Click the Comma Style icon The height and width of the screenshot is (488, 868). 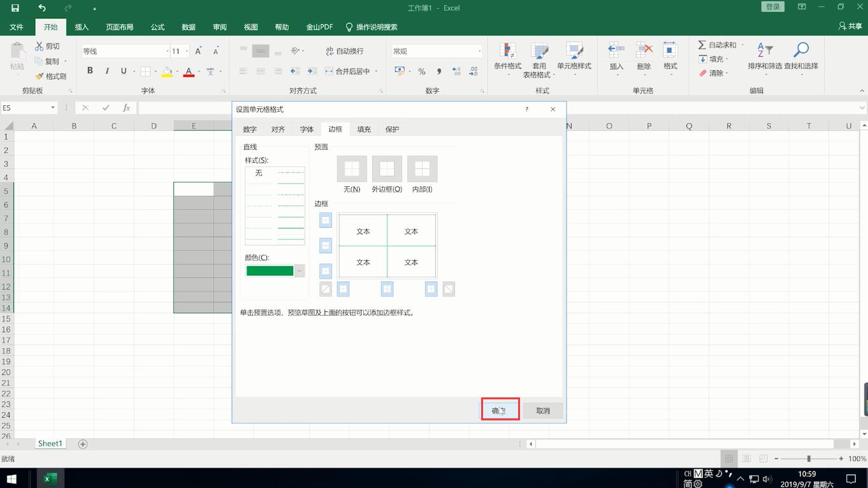(x=439, y=71)
